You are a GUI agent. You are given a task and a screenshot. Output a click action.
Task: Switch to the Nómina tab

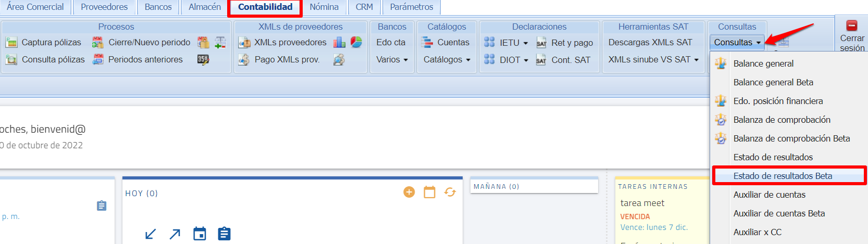point(324,7)
